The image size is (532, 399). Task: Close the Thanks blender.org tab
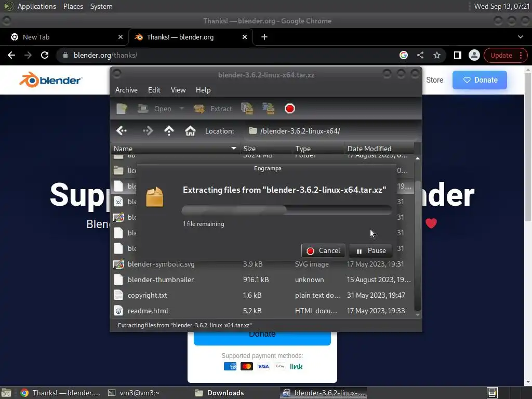tap(245, 37)
